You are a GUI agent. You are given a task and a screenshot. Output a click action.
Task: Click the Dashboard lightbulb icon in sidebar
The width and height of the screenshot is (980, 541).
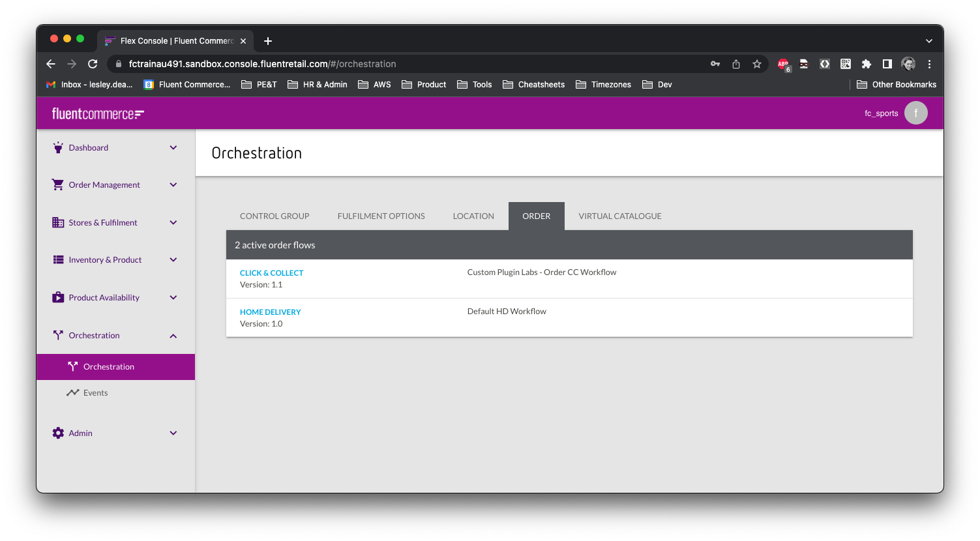pyautogui.click(x=58, y=147)
